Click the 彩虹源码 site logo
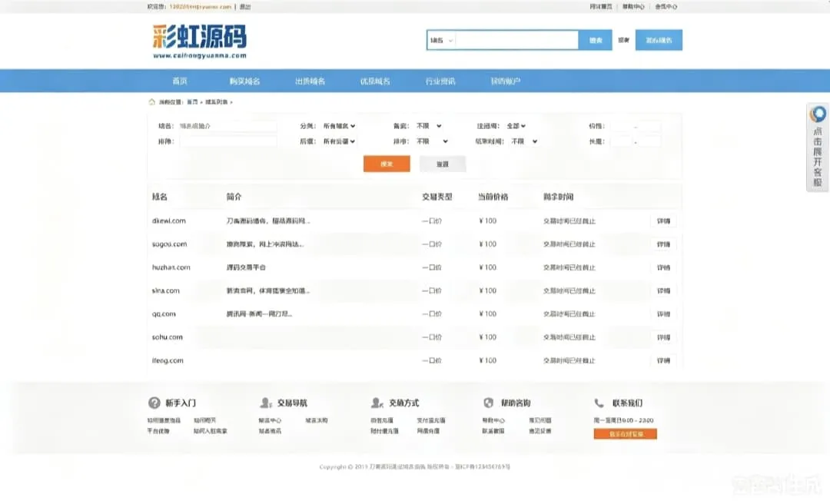Viewport: 830px width, 504px height. point(200,41)
